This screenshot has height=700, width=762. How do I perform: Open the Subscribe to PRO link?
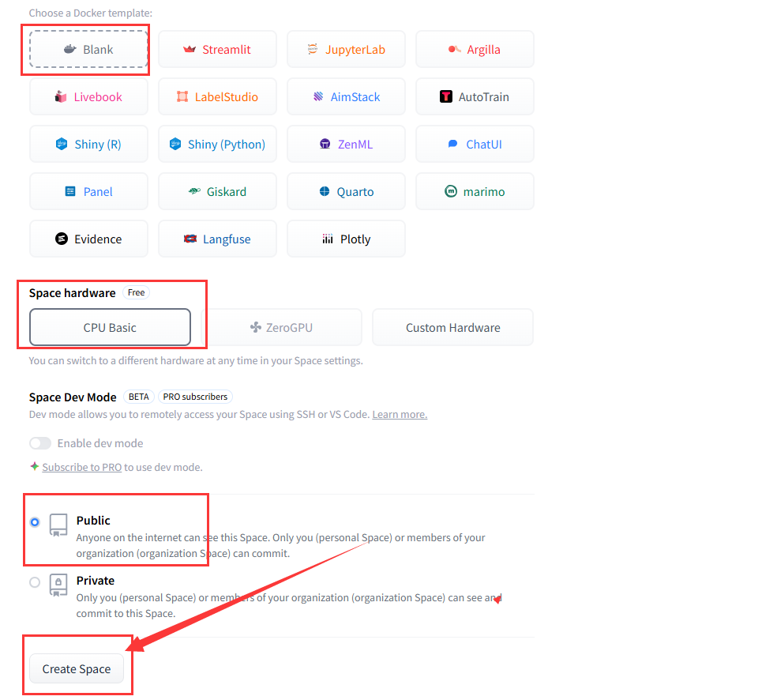click(x=82, y=467)
